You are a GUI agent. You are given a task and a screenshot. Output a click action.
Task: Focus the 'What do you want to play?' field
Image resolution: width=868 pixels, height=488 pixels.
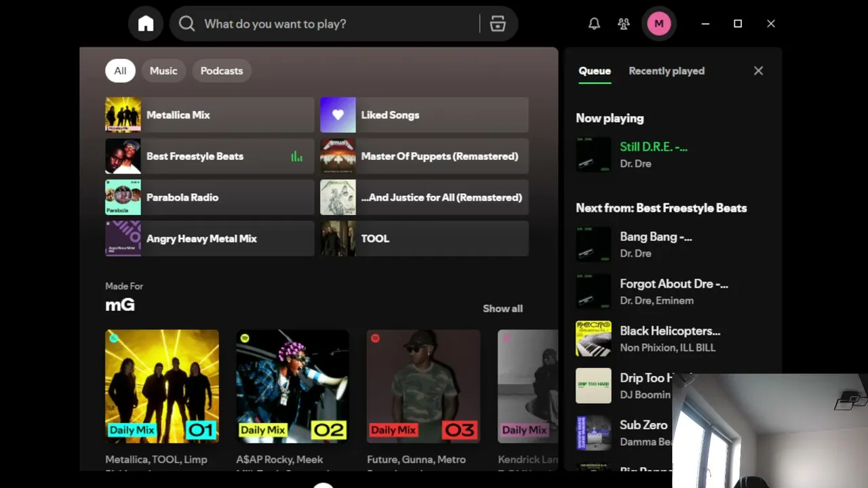[343, 24]
